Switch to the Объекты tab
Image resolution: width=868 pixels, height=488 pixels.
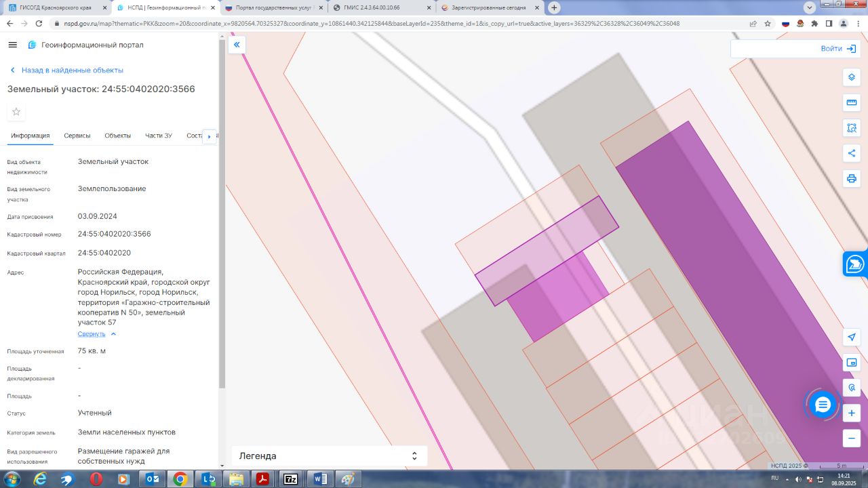coord(118,136)
